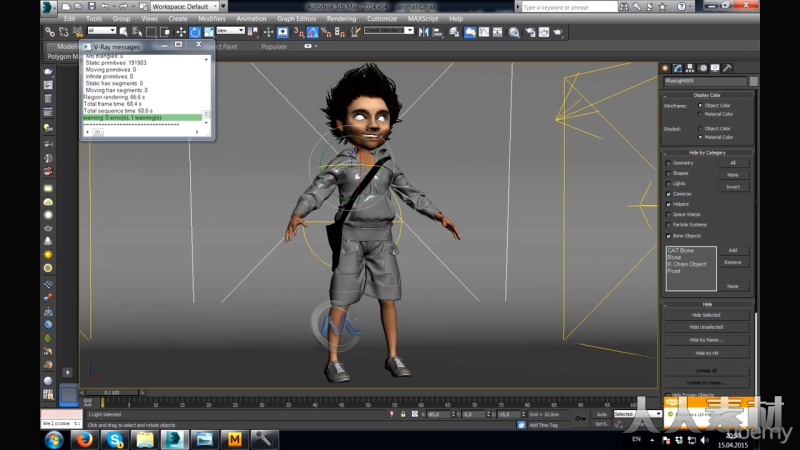This screenshot has height=450, width=800.
Task: Select the Rotate tool in toolbar
Action: pos(195,32)
